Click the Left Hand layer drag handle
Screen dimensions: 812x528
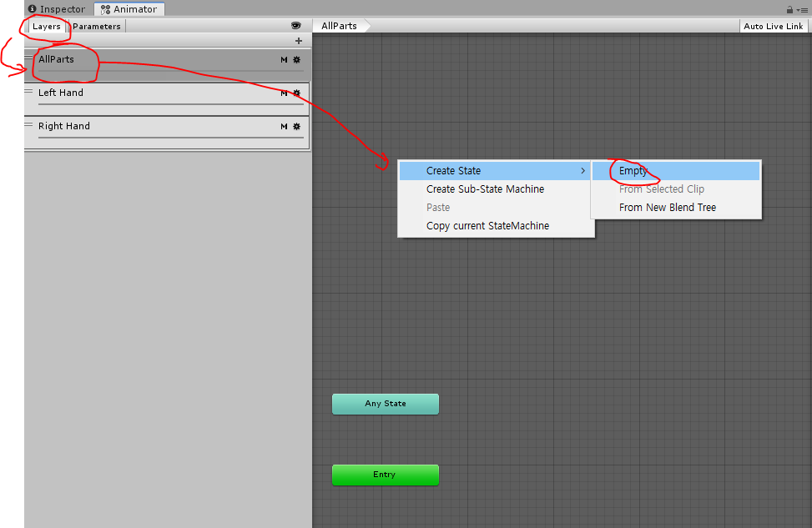[x=28, y=91]
